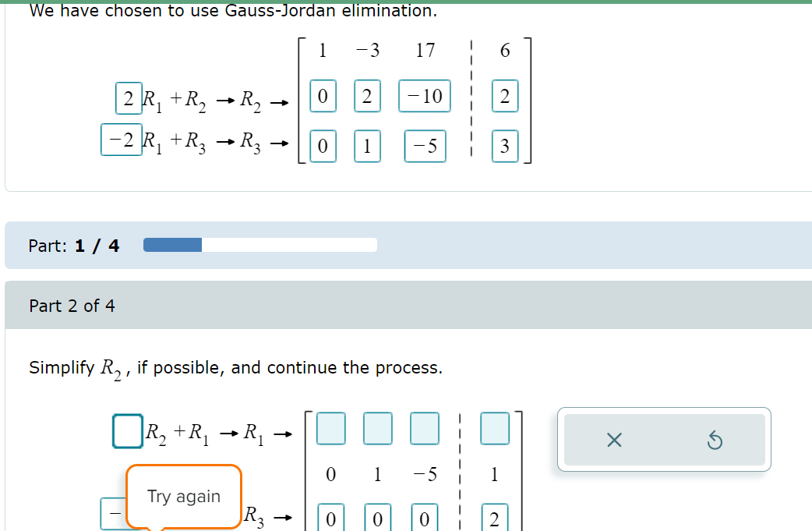Click the X clear-answer icon
Screen dimensions: 812x531
tap(614, 439)
